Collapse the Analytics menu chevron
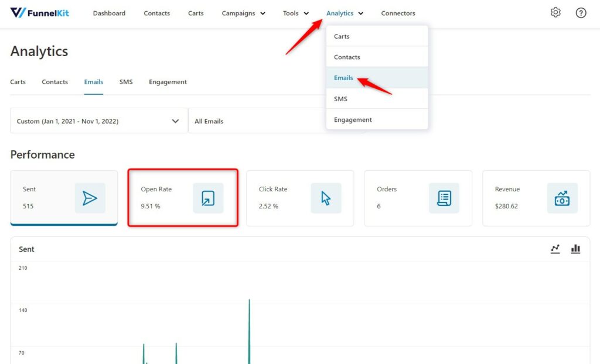 [360, 13]
